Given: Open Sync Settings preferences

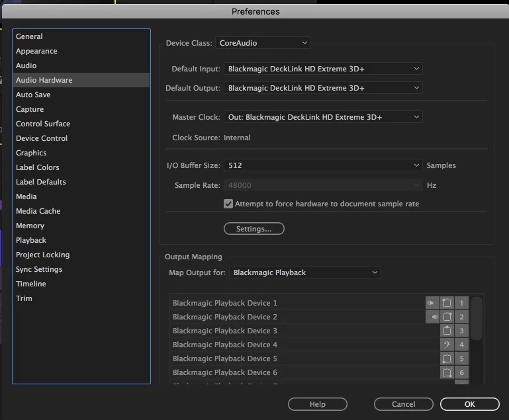Looking at the screenshot, I should coord(81,269).
